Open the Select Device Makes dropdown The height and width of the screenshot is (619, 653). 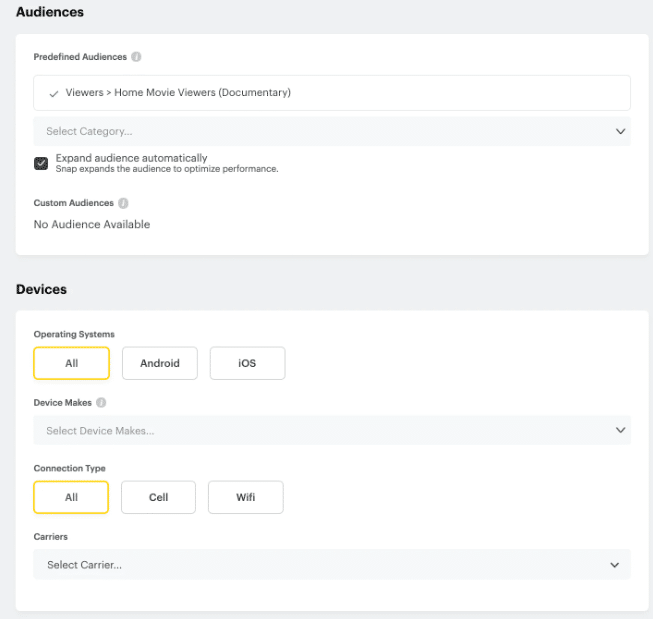click(x=332, y=430)
